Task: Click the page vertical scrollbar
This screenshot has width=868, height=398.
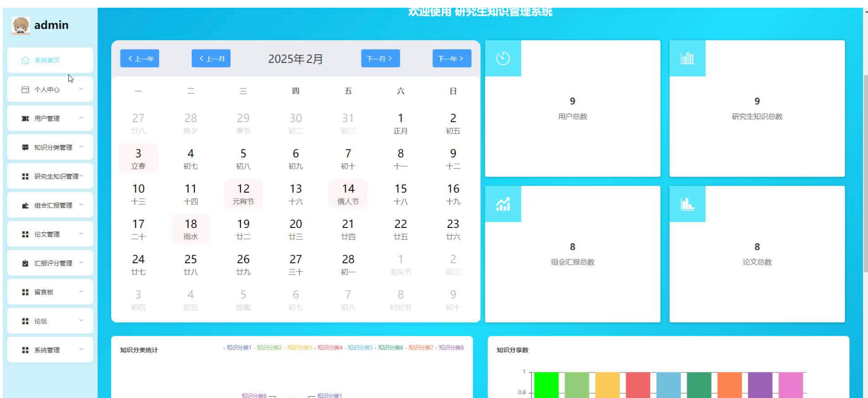Action: [865, 173]
